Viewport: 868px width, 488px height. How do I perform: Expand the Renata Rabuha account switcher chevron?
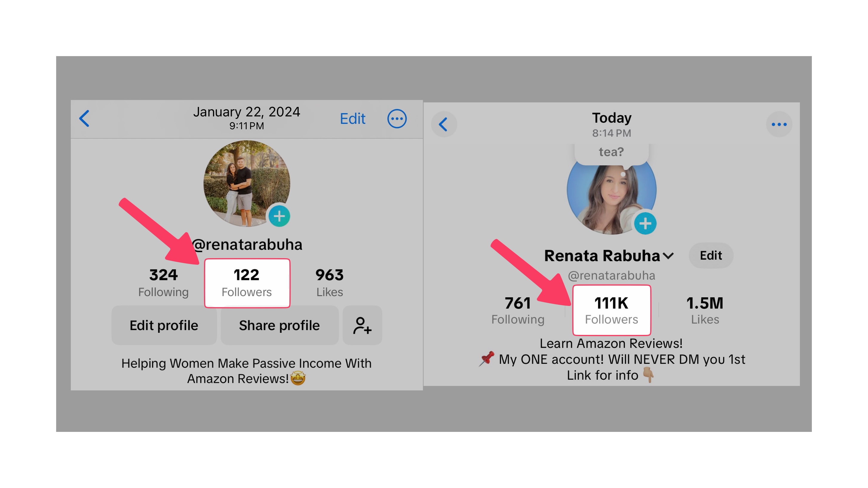tap(668, 256)
